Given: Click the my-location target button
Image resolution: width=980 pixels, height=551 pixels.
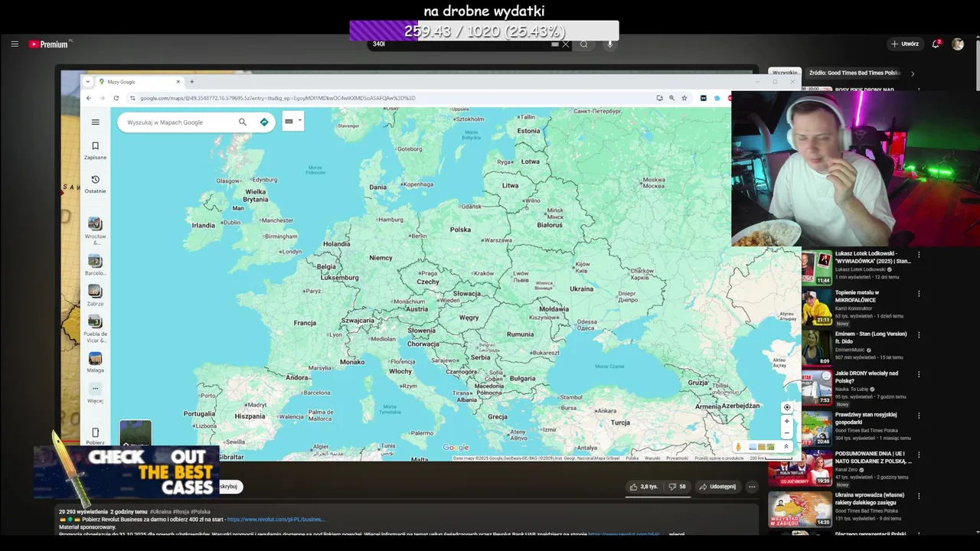Looking at the screenshot, I should point(786,407).
